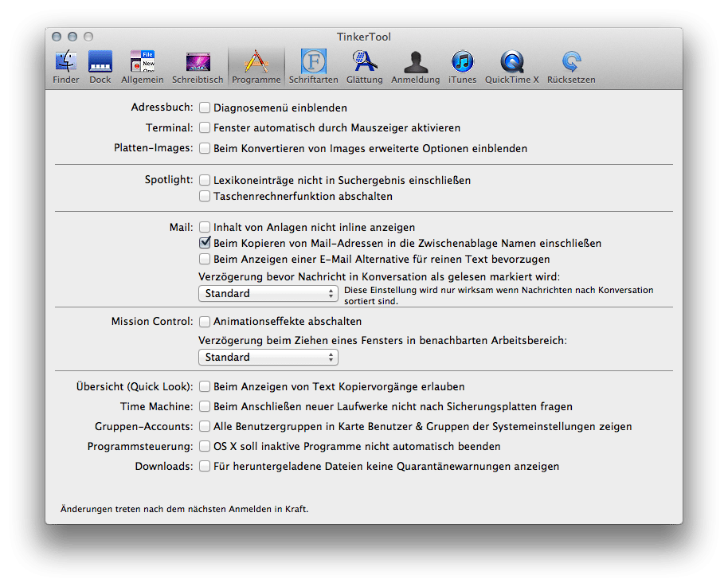
Task: Open the Anmeldung pane
Action: coord(415,66)
